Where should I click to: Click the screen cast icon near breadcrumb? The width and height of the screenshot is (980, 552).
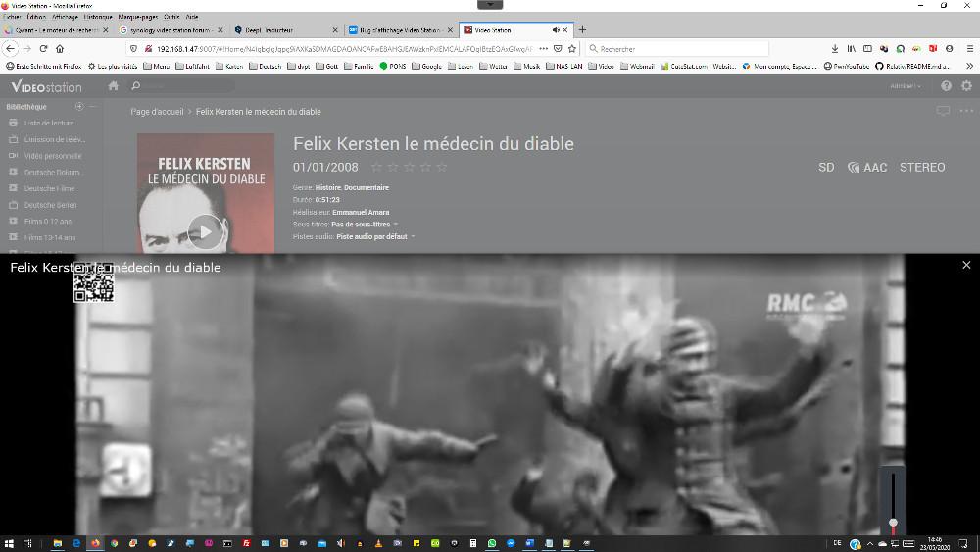943,111
